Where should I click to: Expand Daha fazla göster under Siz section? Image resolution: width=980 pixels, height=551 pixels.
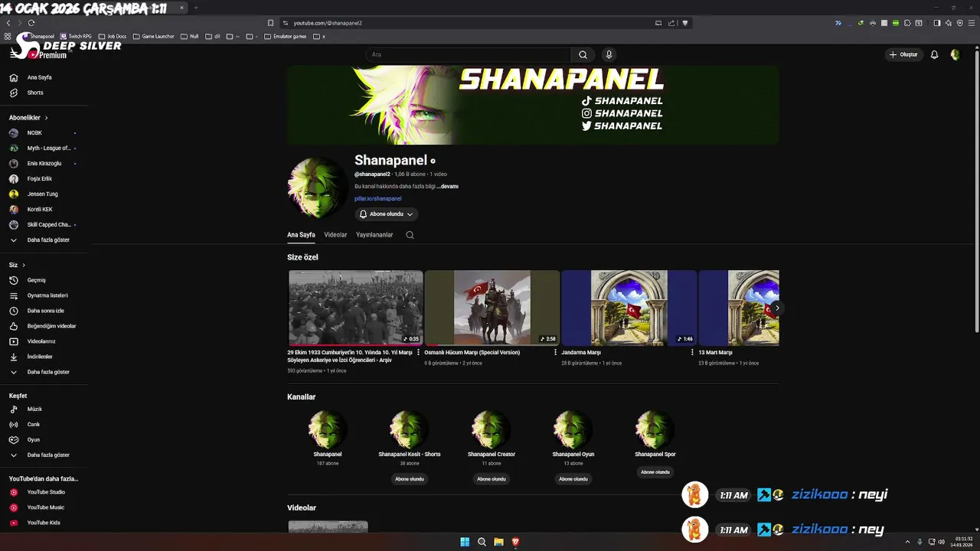48,372
